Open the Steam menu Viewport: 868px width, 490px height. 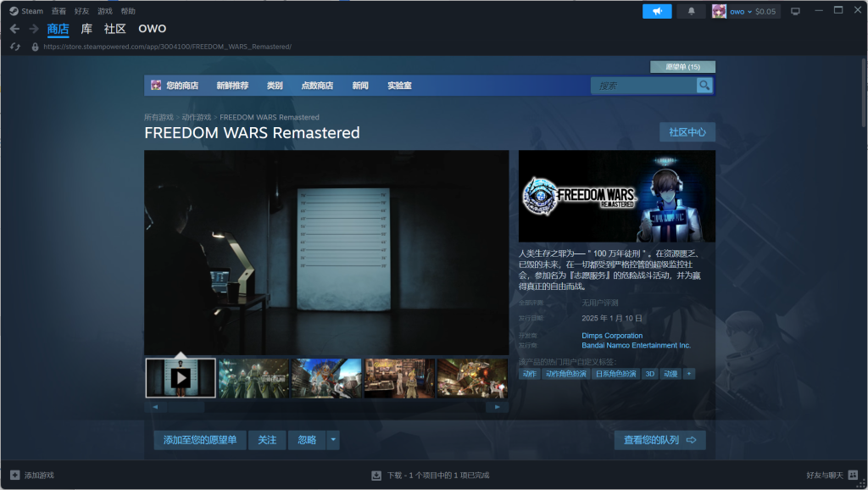coord(32,11)
